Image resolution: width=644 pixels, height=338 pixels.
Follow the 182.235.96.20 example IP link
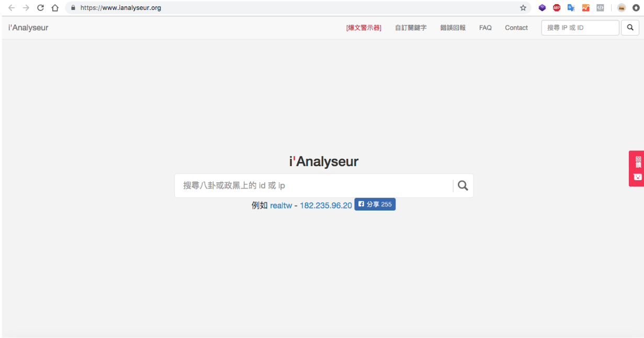pos(326,205)
